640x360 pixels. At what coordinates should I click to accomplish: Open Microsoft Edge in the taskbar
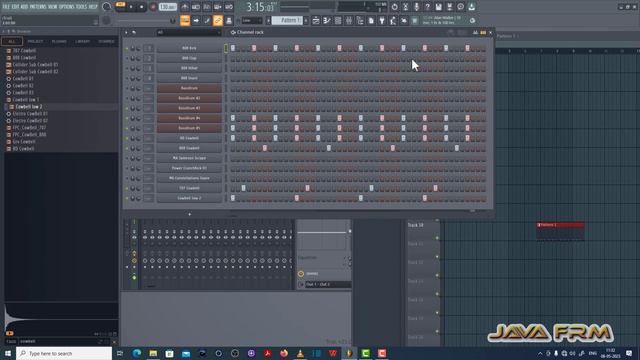[x=137, y=353]
